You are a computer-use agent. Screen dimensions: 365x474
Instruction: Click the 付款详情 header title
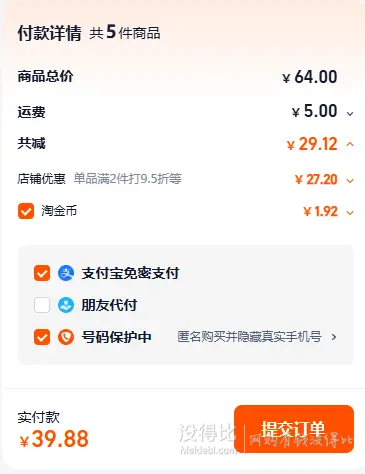pos(49,33)
